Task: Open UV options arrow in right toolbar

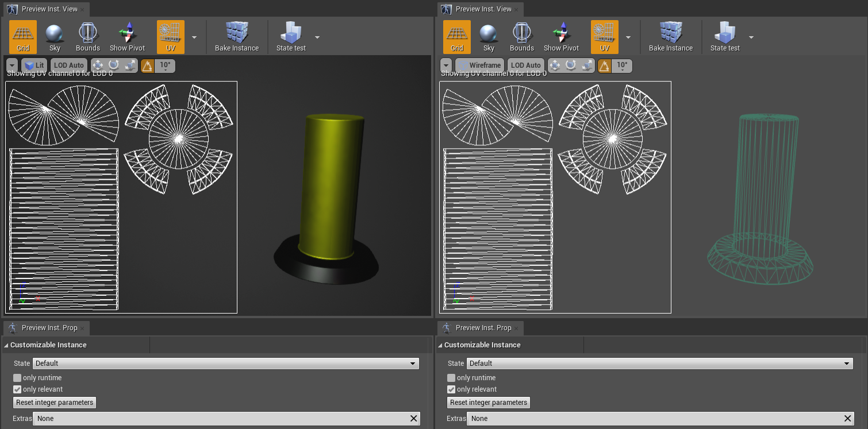Action: coord(628,37)
